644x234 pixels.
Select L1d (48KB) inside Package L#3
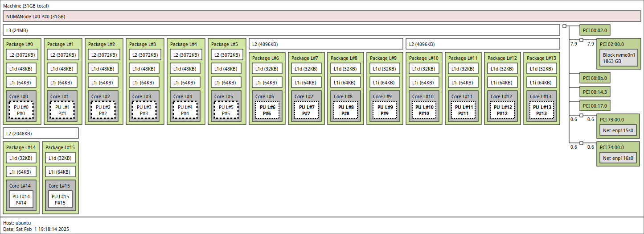pyautogui.click(x=144, y=69)
